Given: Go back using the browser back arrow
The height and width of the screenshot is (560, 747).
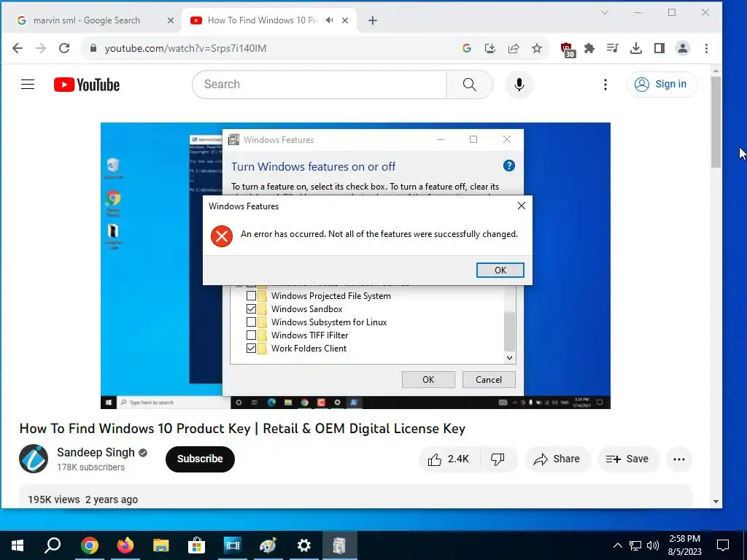Looking at the screenshot, I should click(18, 48).
